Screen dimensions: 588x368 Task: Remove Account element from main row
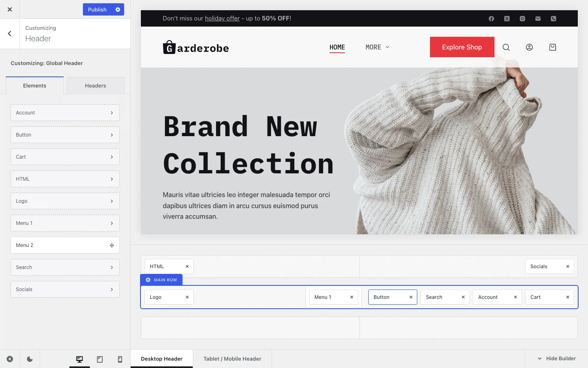[515, 297]
